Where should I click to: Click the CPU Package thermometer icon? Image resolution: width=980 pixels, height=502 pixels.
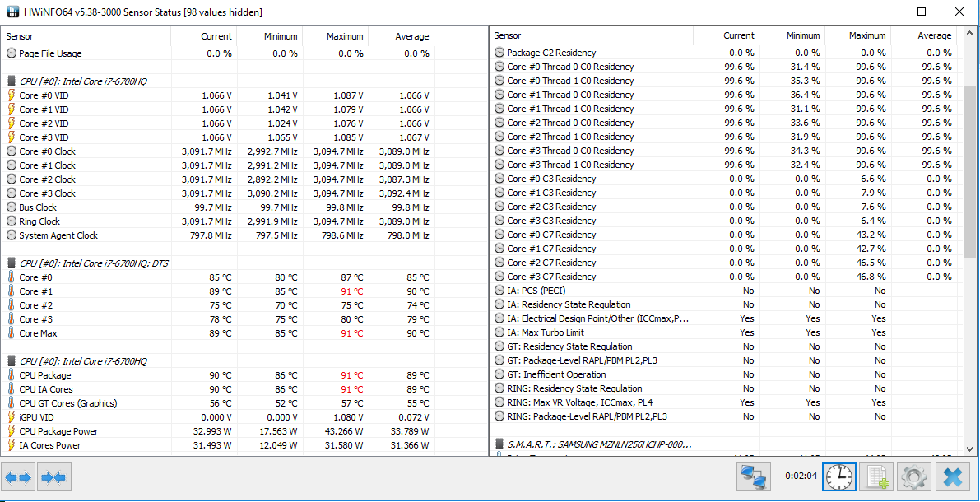tap(12, 375)
